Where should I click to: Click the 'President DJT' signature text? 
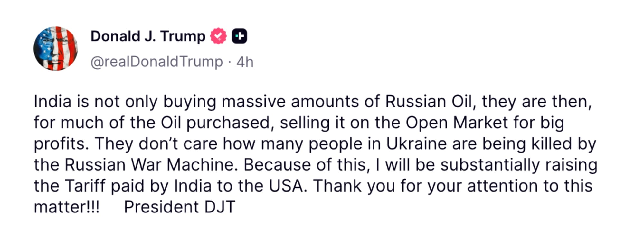coord(180,207)
